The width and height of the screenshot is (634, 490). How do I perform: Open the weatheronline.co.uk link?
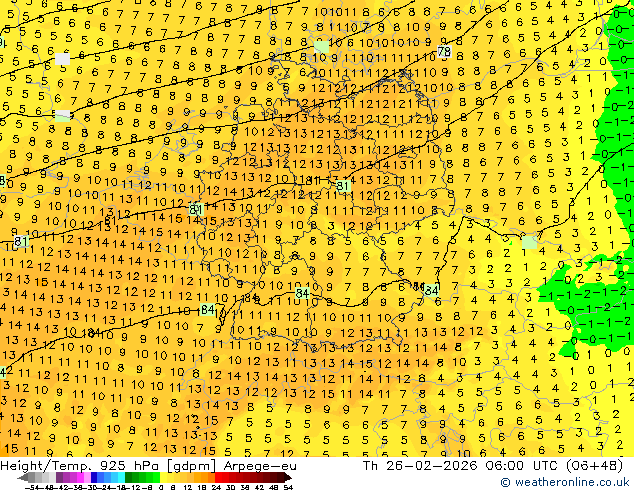point(565,482)
